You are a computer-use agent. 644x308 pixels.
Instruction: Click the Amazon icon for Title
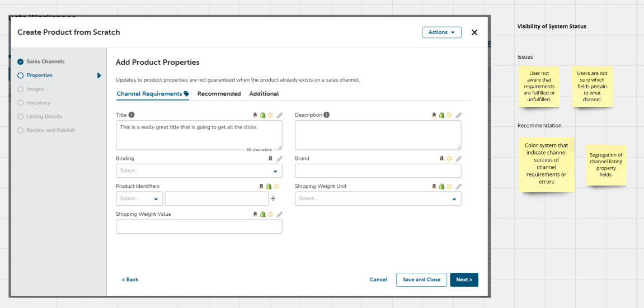[255, 115]
